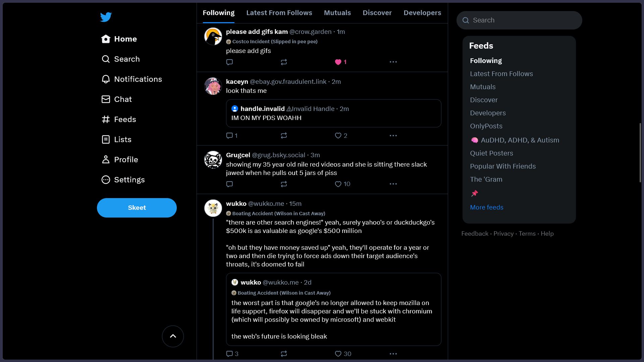Open the three-dot menu on kaceyn post
Image resolution: width=644 pixels, height=362 pixels.
coord(393,135)
